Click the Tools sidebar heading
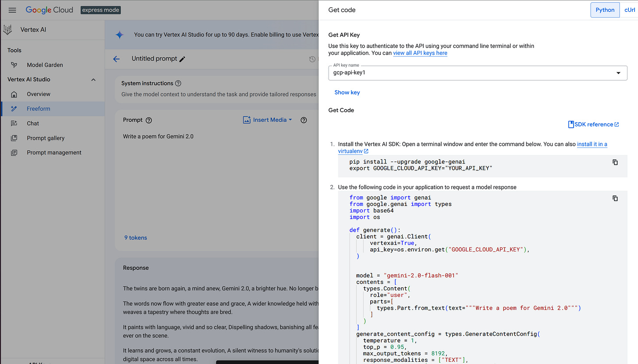The image size is (638, 364). click(14, 50)
